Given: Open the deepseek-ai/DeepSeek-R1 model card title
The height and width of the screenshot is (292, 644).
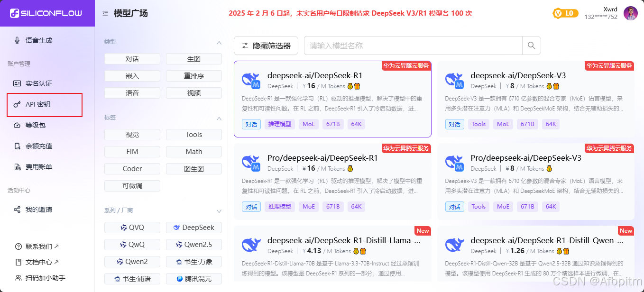Looking at the screenshot, I should 315,75.
